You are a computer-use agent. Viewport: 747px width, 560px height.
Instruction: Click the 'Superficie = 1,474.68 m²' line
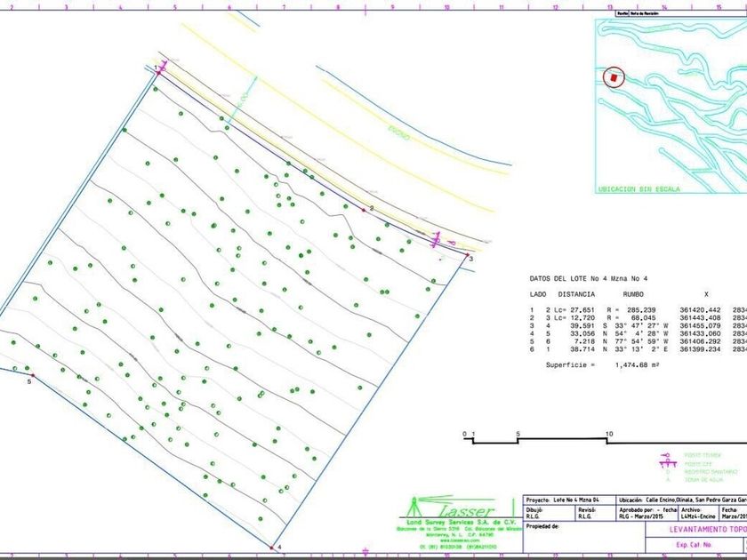pyautogui.click(x=602, y=365)
